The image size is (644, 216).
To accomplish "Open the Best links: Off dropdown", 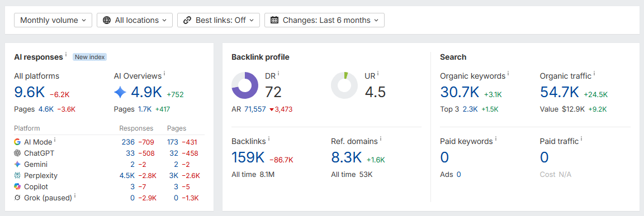I will (219, 20).
